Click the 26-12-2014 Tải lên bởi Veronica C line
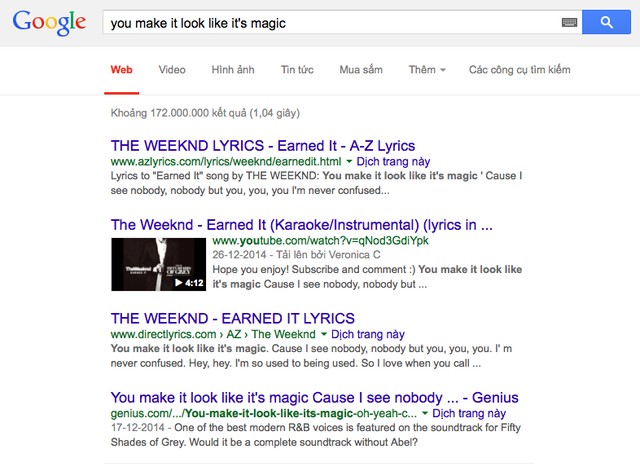The width and height of the screenshot is (640, 467). click(296, 255)
